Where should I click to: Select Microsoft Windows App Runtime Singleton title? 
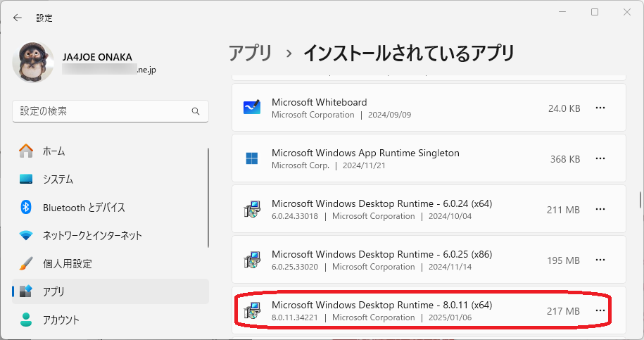(365, 153)
